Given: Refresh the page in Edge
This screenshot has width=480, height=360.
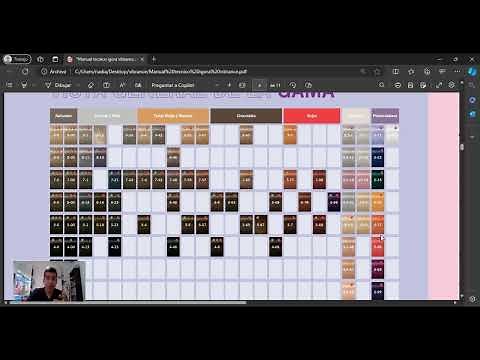Looking at the screenshot, I should click(25, 71).
